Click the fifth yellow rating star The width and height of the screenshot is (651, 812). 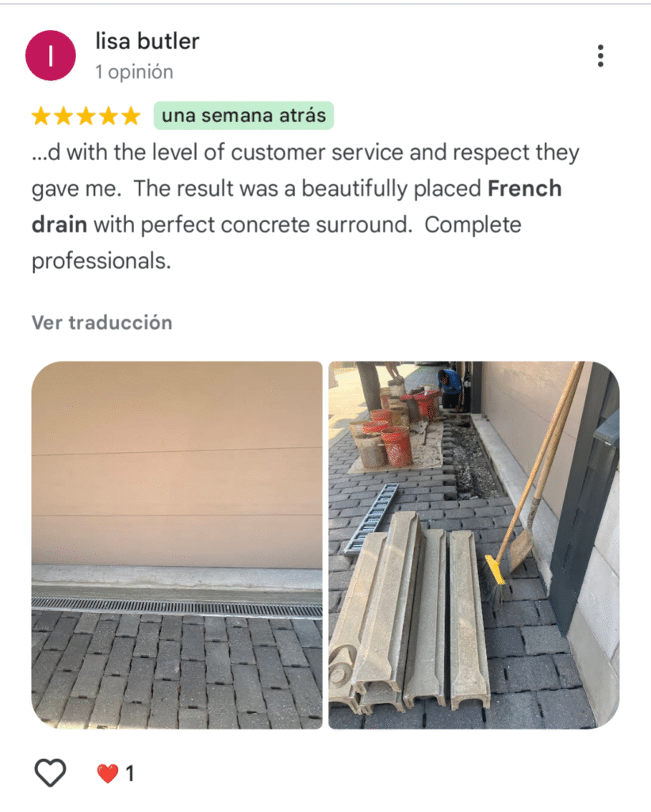pos(131,116)
